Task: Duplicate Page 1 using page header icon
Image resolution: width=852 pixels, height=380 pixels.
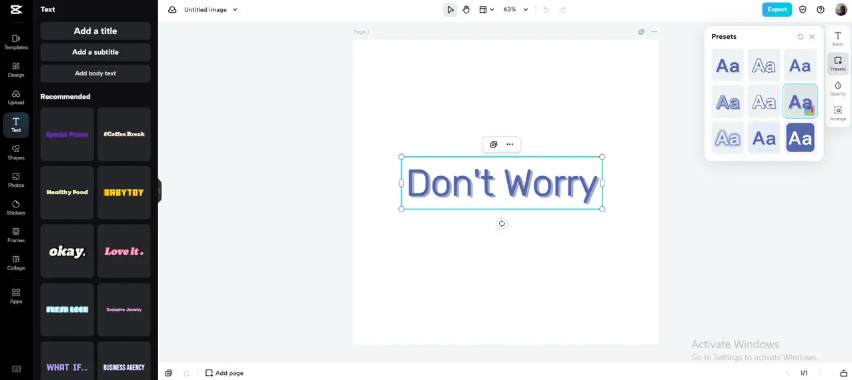Action: pos(641,32)
